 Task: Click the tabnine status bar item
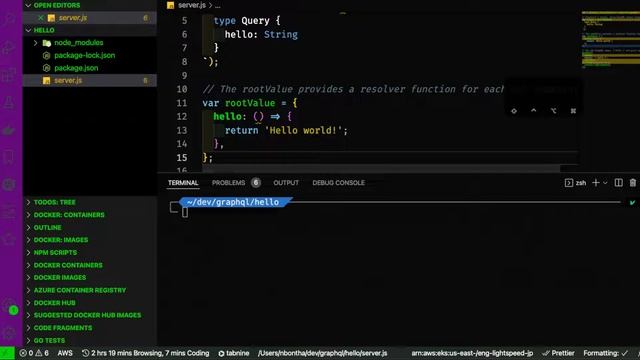233,353
